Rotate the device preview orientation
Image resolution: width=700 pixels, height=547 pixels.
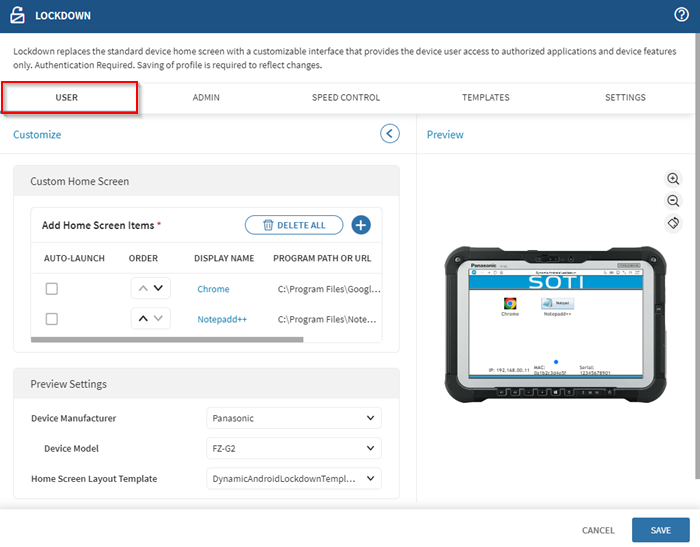point(673,224)
